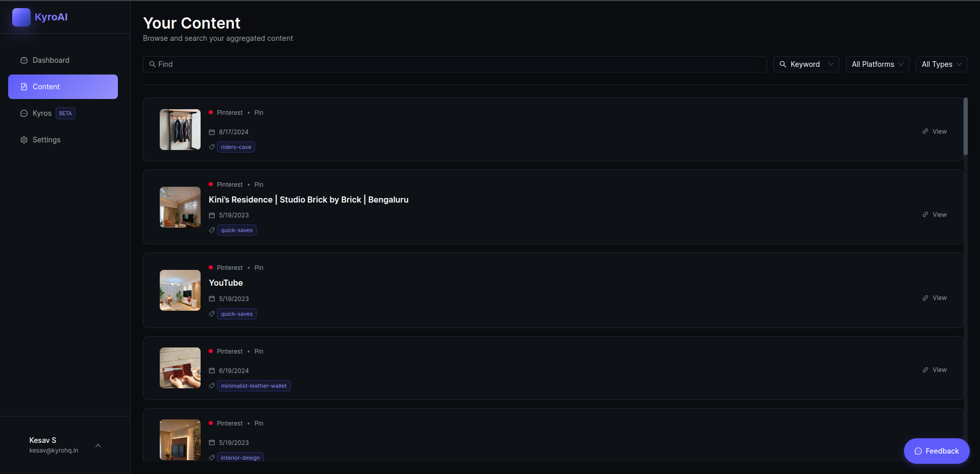Open the All Types filter dropdown

pyautogui.click(x=941, y=64)
